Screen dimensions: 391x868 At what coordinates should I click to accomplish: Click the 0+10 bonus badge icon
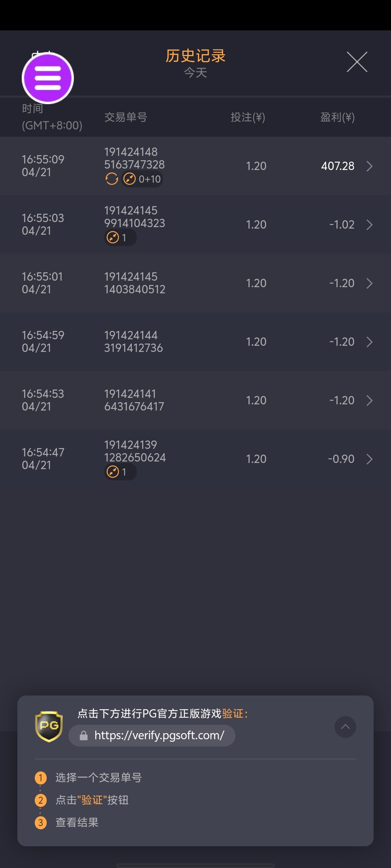pyautogui.click(x=142, y=179)
